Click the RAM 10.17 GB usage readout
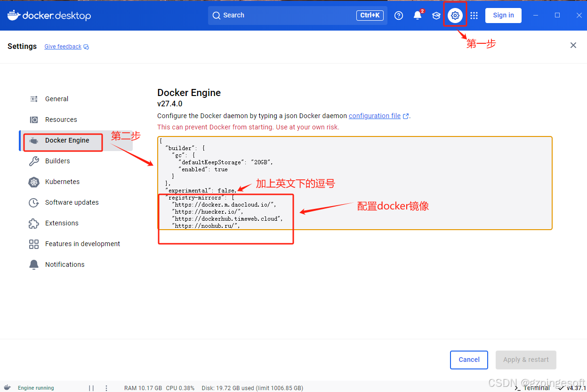Screen dimensions: 587x392 pos(143,388)
